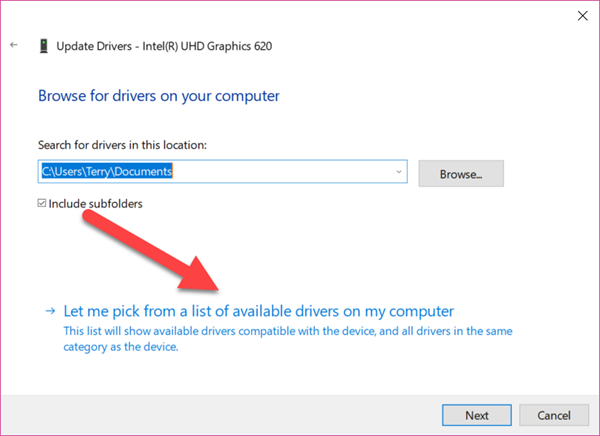The image size is (600, 436).
Task: Click the 'Browse for drivers on your computer' heading
Action: pos(159,96)
